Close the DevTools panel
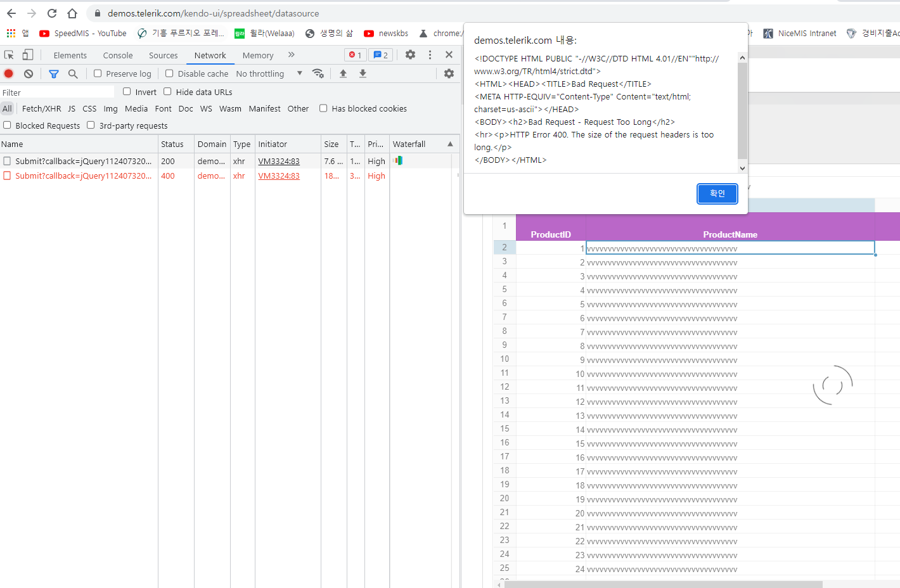The width and height of the screenshot is (900, 588). (449, 55)
